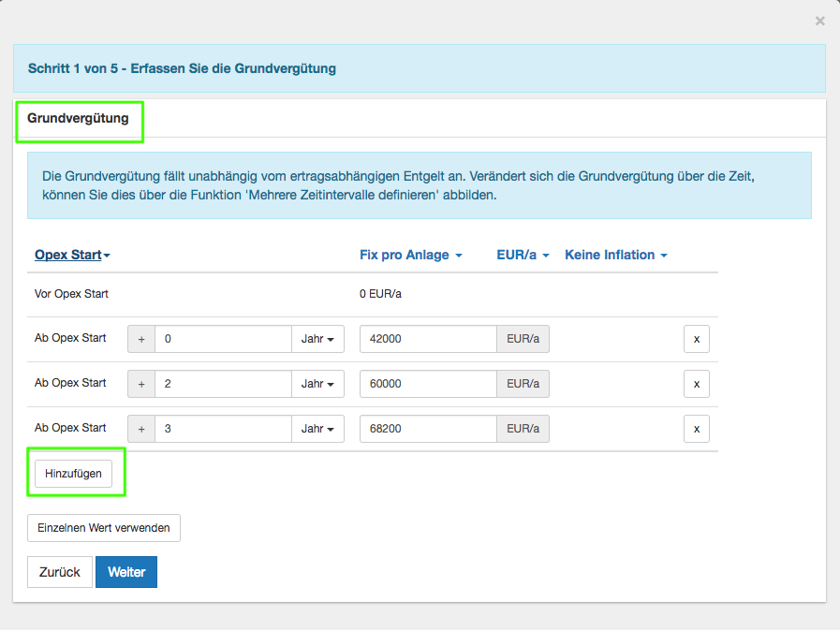
Task: Remove the 68200 EUR/a interval row
Action: pos(696,429)
